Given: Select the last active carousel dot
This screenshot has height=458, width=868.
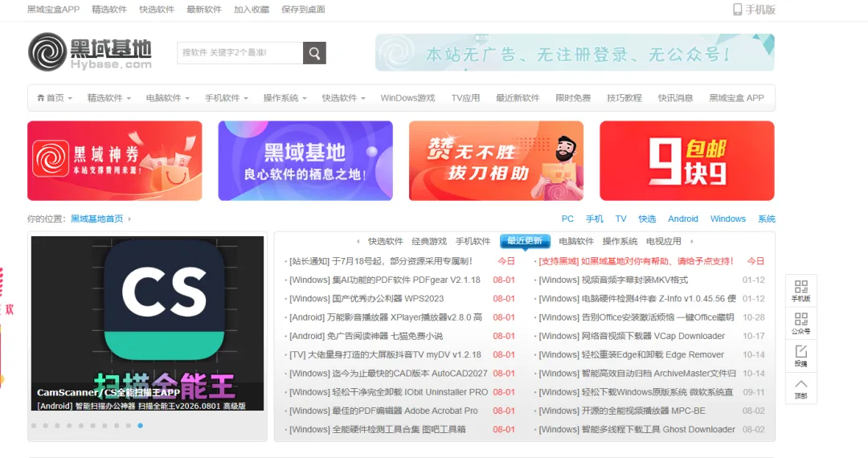Looking at the screenshot, I should tap(140, 425).
